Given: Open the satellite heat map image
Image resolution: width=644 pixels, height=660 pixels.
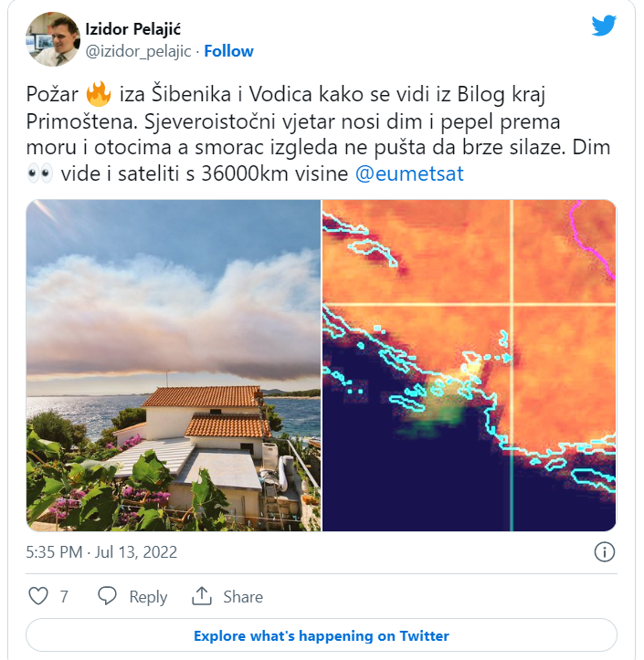Looking at the screenshot, I should tap(470, 365).
